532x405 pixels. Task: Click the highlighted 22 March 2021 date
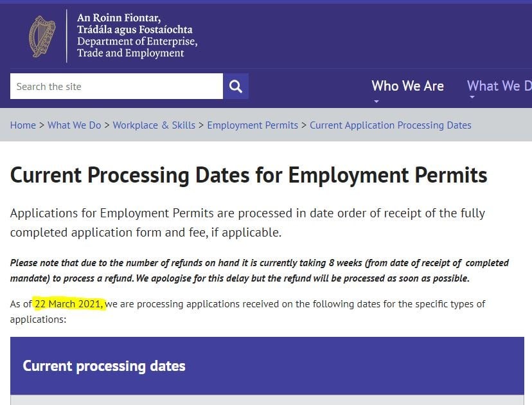coord(69,303)
